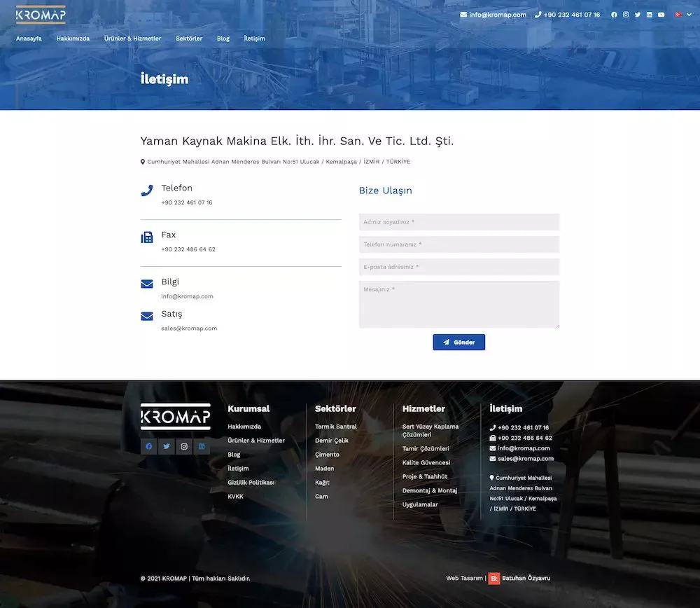Open the Instagram icon in the top bar
700x608 pixels.
click(x=626, y=15)
